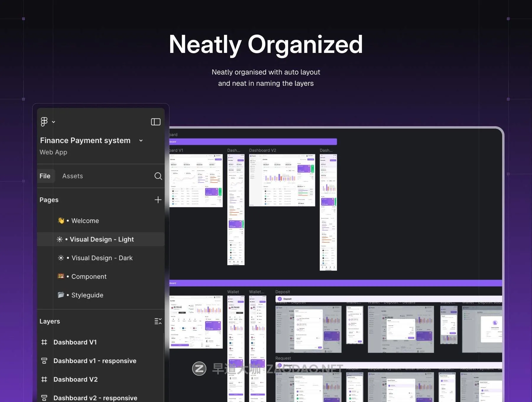Open the Welcome page
Image resolution: width=532 pixels, height=402 pixels.
click(85, 221)
